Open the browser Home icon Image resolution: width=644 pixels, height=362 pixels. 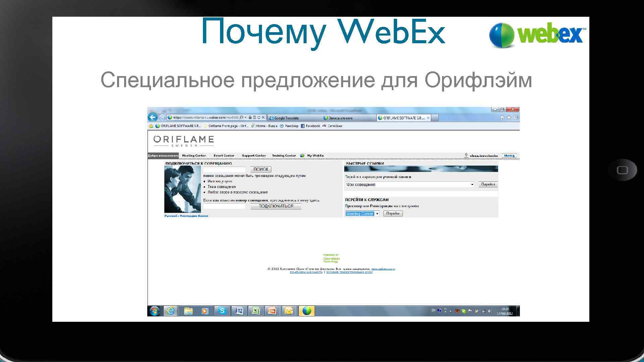click(x=502, y=118)
